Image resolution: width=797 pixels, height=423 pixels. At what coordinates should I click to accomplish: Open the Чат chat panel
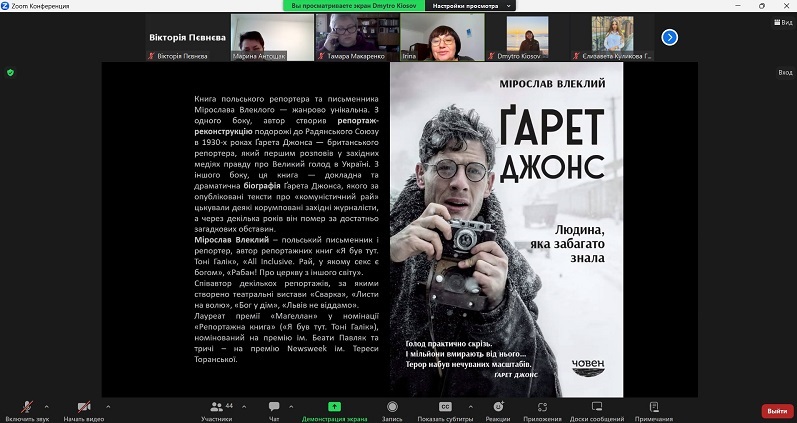point(274,411)
